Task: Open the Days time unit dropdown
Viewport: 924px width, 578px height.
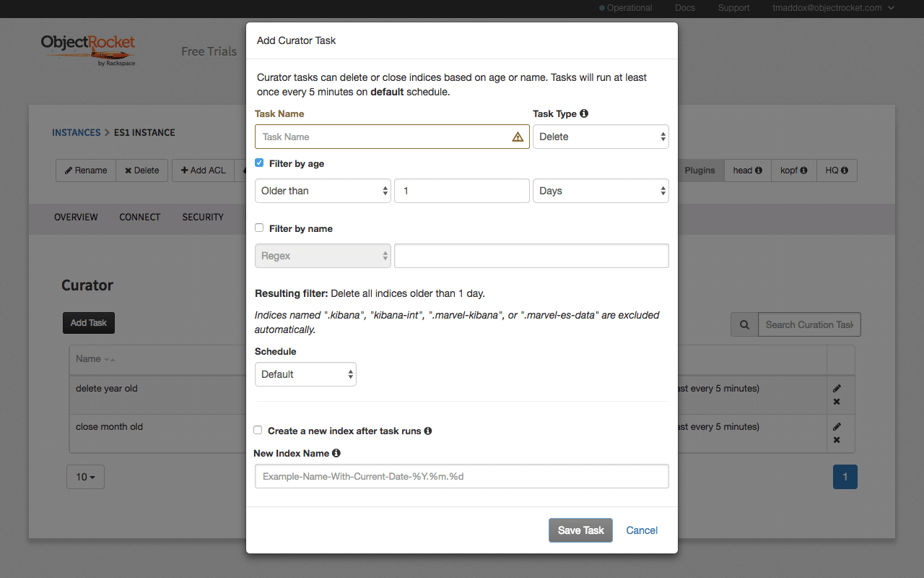Action: (x=601, y=191)
